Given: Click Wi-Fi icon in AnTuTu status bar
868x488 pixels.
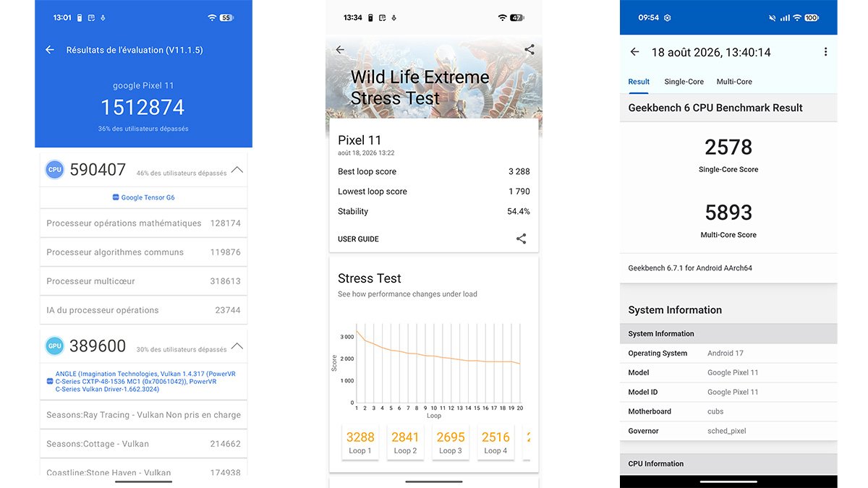Looking at the screenshot, I should pos(212,17).
